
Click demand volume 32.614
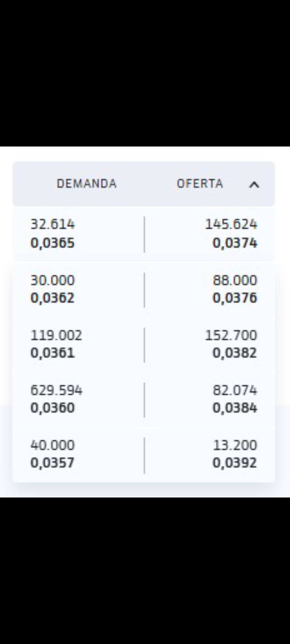pyautogui.click(x=53, y=224)
